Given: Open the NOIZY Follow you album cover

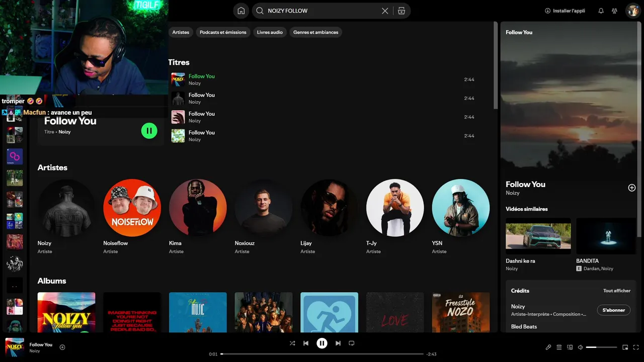Looking at the screenshot, I should coord(66,312).
